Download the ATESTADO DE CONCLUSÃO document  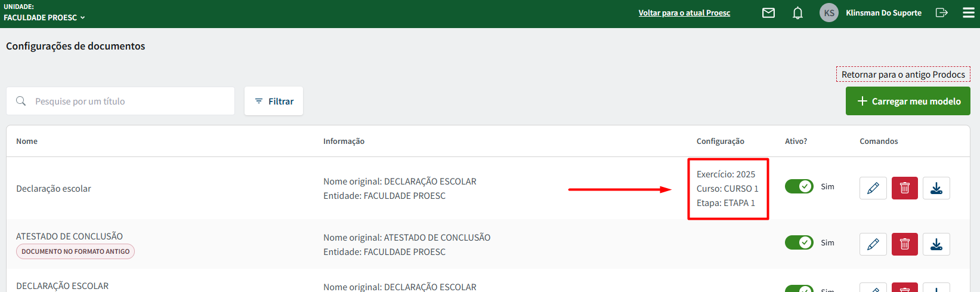point(936,244)
